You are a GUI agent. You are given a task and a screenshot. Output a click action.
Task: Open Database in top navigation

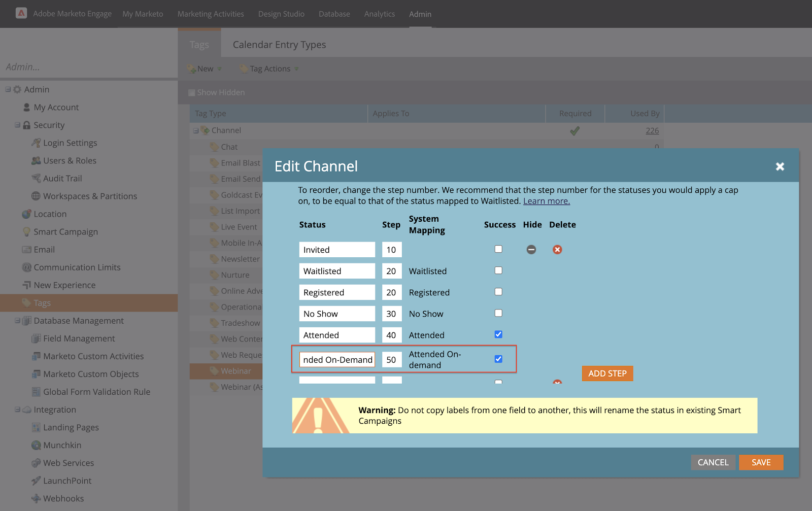334,14
